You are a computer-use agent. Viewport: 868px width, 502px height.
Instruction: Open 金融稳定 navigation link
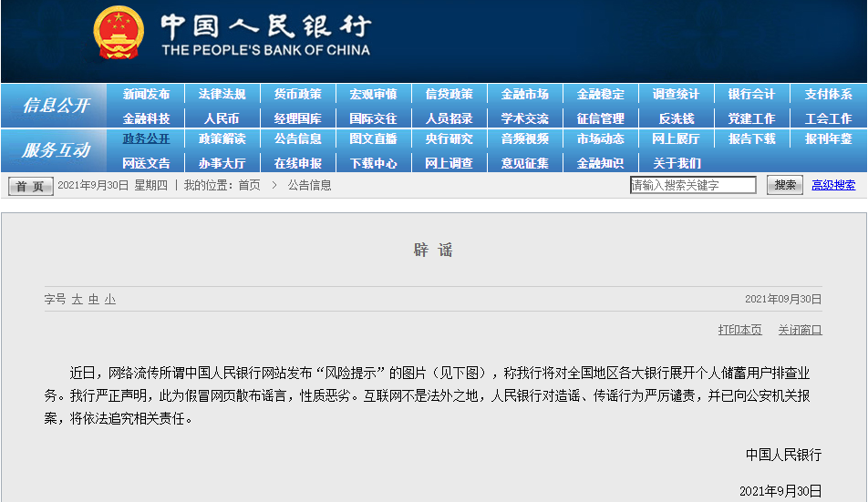(601, 94)
